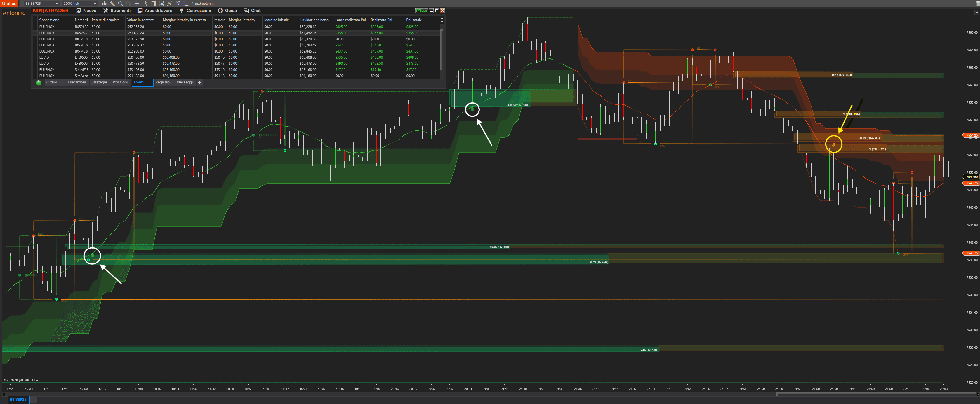Click the Grafico window label
Screen dimensions: 980x404
9,4
